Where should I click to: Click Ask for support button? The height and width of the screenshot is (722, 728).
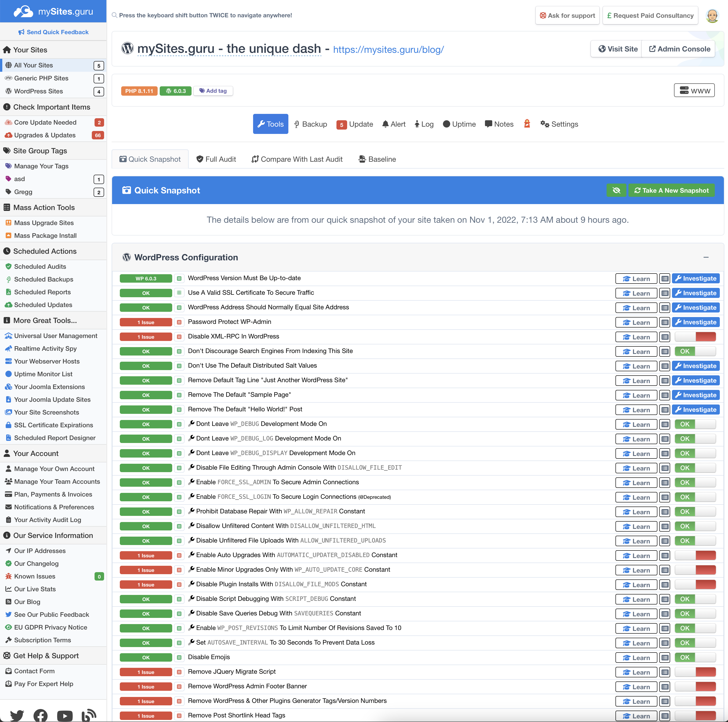(567, 15)
